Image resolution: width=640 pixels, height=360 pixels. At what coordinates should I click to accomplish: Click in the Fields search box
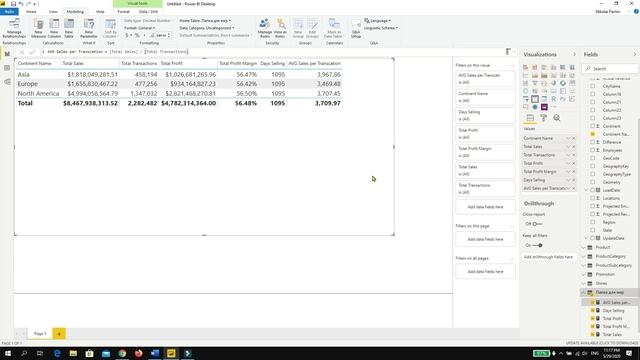pos(611,69)
